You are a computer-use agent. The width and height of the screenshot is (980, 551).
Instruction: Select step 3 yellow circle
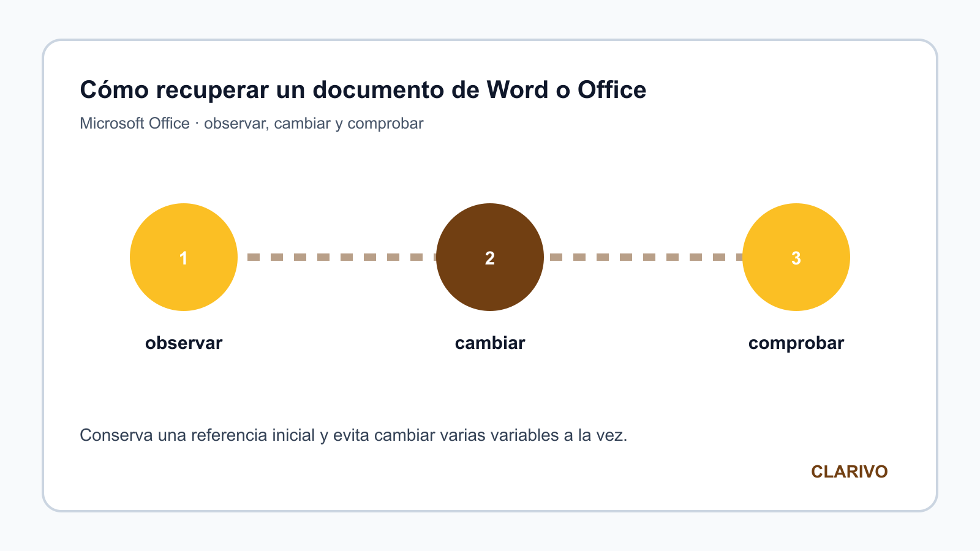[796, 257]
